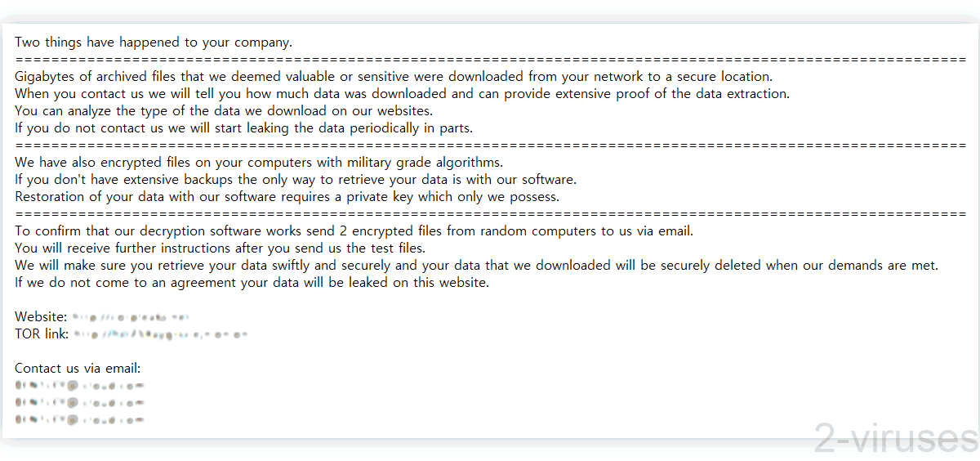
Task: Click the line starting 'To confirm that our decryption'
Action: [x=354, y=230]
